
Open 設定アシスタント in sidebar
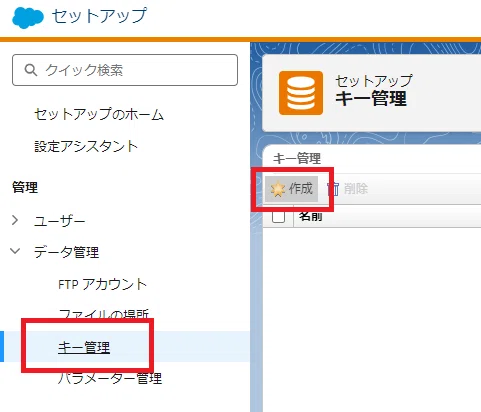(x=86, y=146)
